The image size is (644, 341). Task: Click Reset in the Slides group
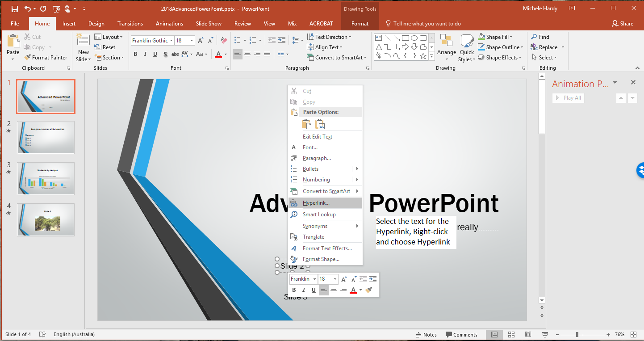coord(105,47)
